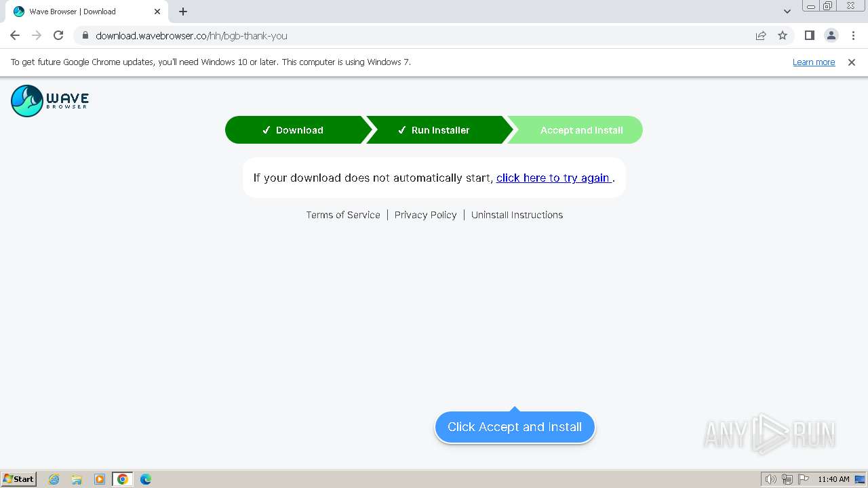View site security lock info
This screenshot has height=488, width=868.
click(x=85, y=35)
